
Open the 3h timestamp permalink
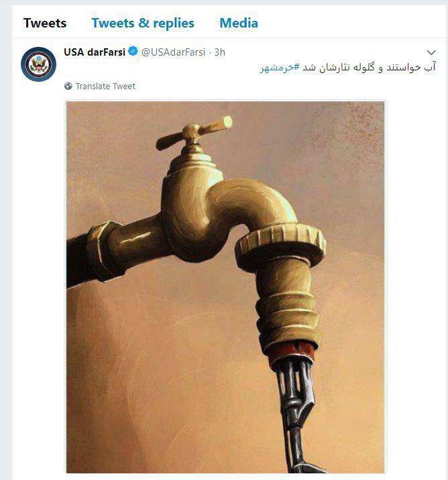219,52
